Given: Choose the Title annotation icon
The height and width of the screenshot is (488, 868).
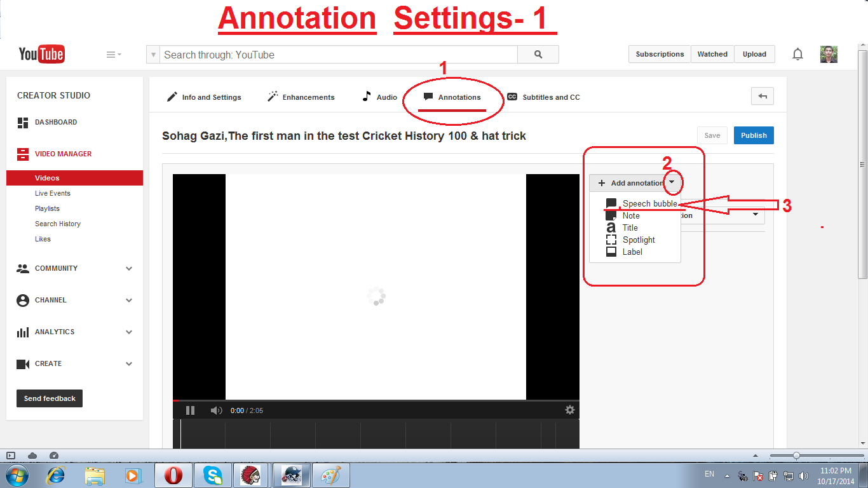Looking at the screenshot, I should click(612, 227).
